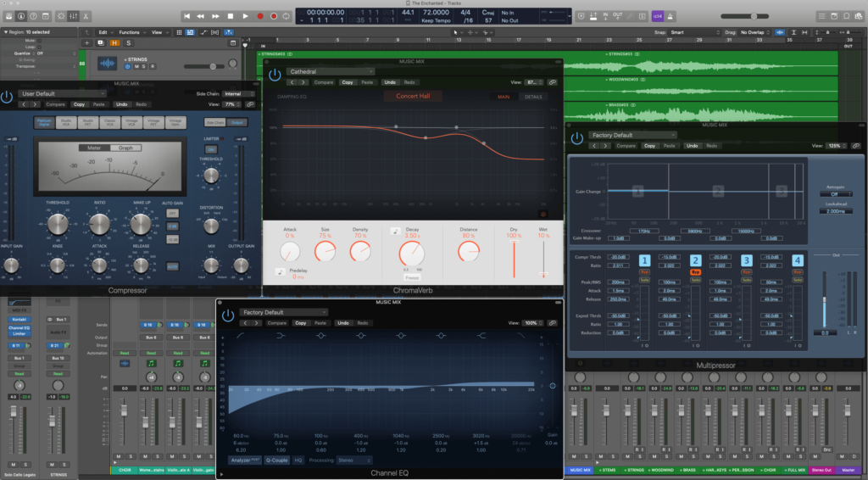
Task: Open the List Editors icon
Action: pyautogui.click(x=821, y=16)
